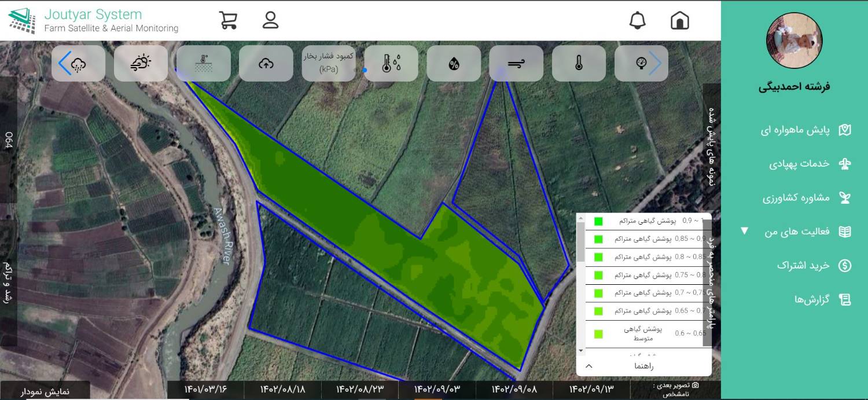Open the user account icon

point(270,20)
